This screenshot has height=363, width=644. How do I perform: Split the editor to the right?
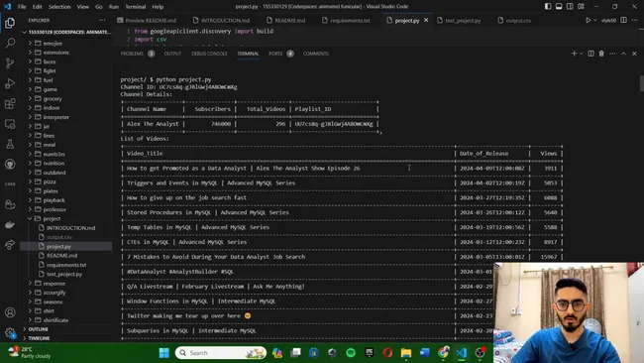623,20
